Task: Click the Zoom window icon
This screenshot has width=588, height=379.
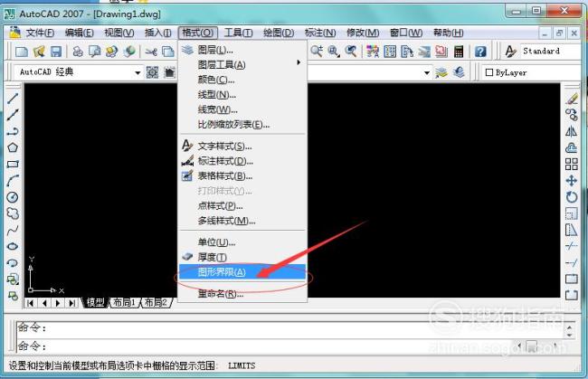Action: point(334,51)
